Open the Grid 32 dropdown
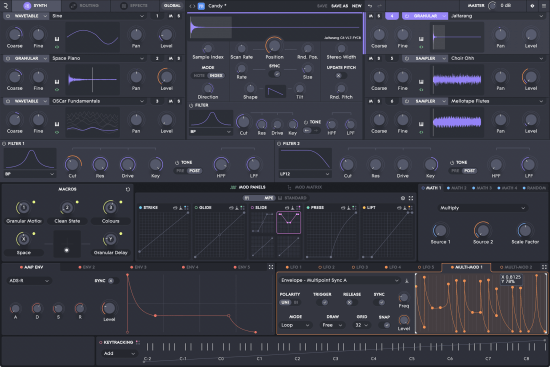Screen dimensions: 550x367 [x=362, y=325]
